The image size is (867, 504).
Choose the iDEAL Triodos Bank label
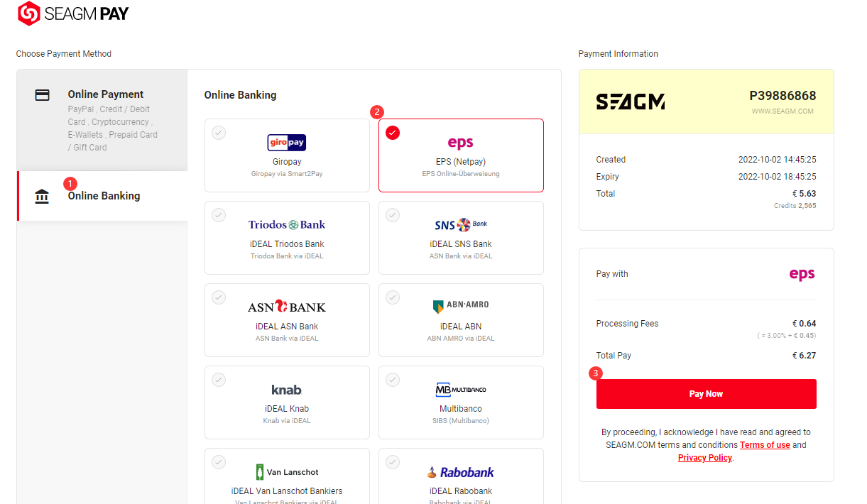(287, 244)
